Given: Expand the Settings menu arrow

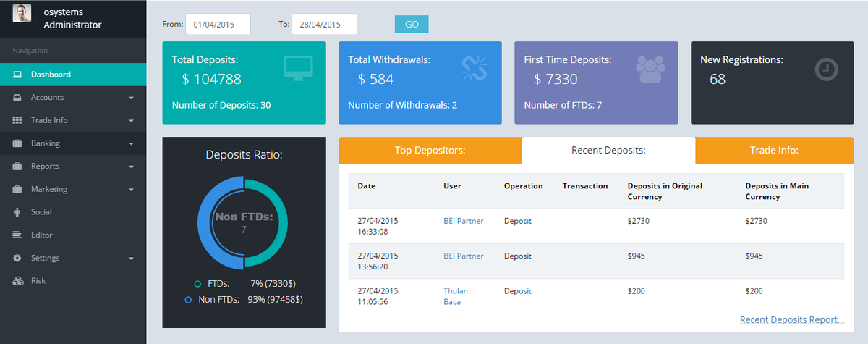Looking at the screenshot, I should [x=131, y=259].
